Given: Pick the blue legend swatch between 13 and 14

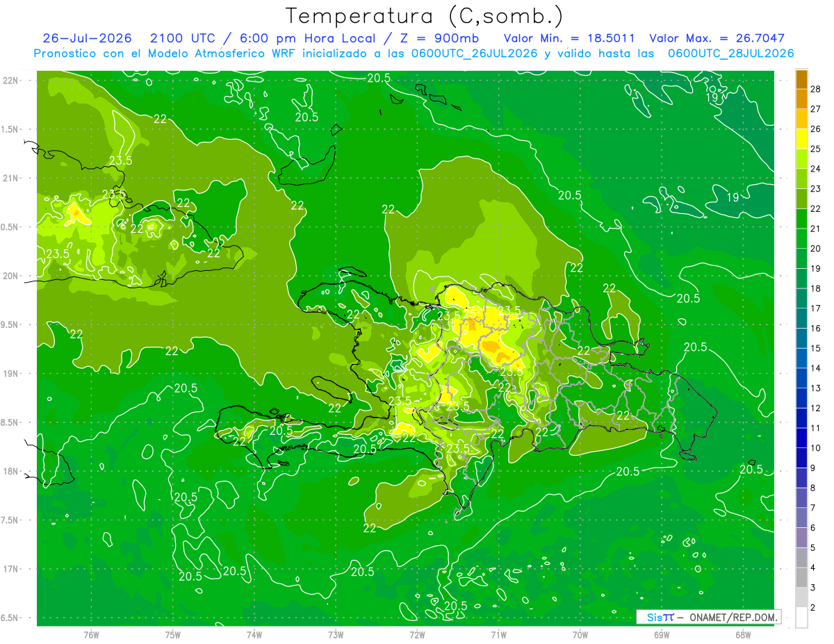Looking at the screenshot, I should pyautogui.click(x=801, y=378).
